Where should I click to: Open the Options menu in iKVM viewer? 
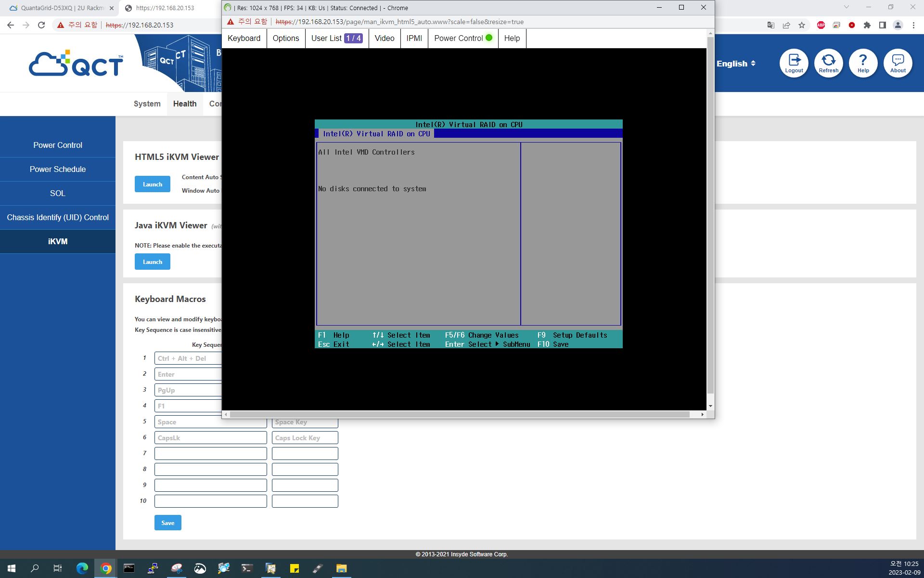[x=286, y=39]
